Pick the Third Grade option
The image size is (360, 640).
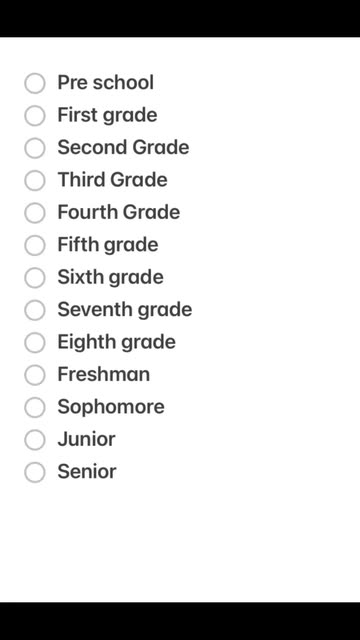click(35, 180)
